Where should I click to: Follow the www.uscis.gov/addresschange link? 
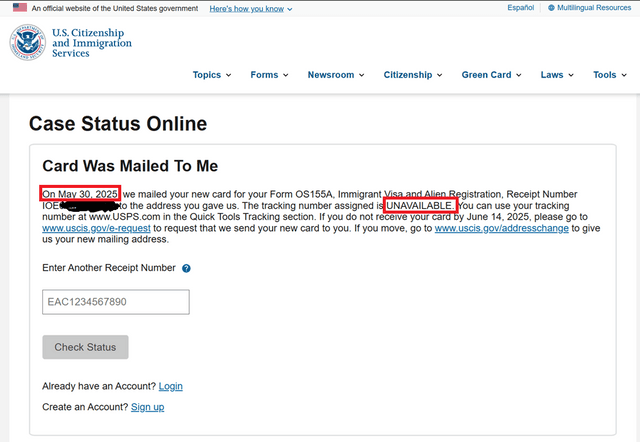pyautogui.click(x=502, y=228)
